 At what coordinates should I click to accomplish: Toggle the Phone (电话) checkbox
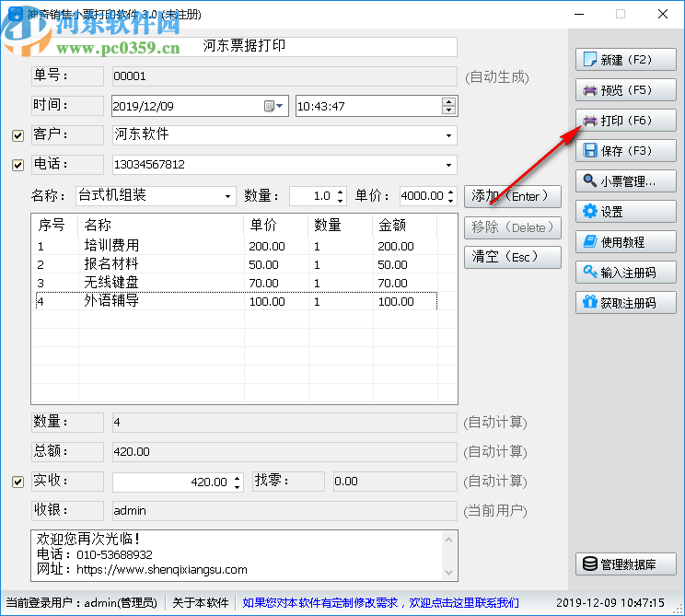[17, 165]
